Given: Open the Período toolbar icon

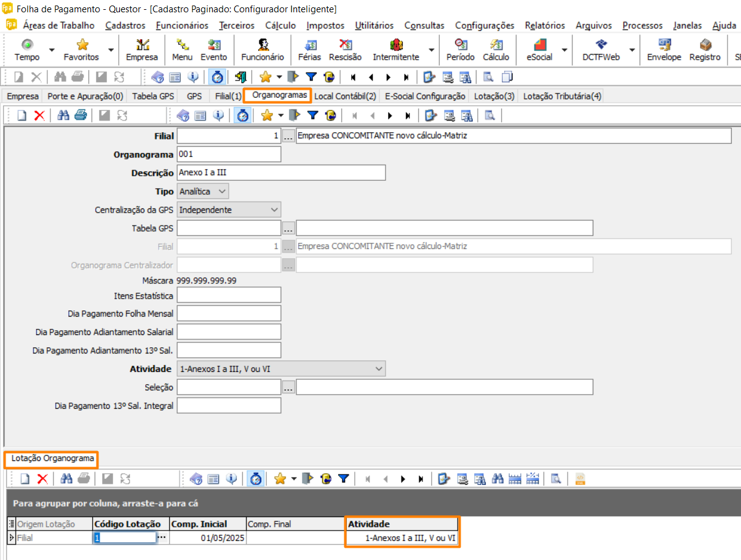Looking at the screenshot, I should [x=461, y=50].
